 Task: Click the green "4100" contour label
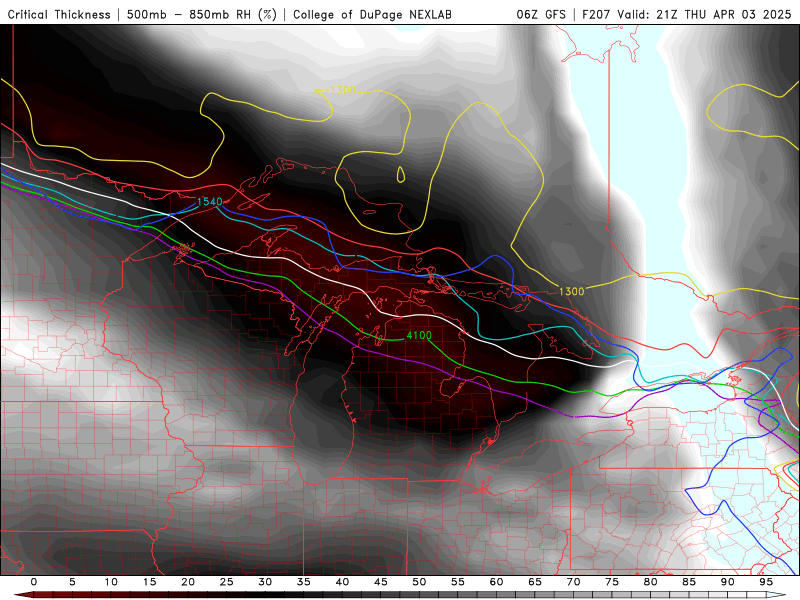[419, 335]
